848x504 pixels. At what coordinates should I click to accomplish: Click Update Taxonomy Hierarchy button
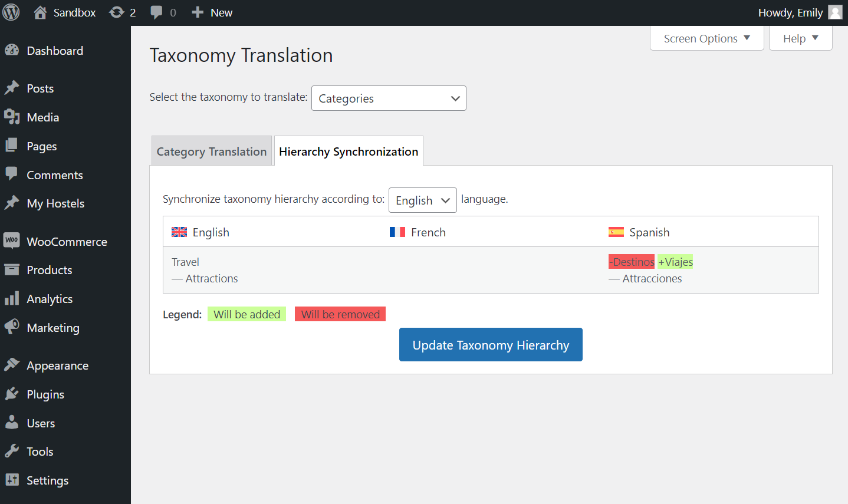(x=491, y=345)
